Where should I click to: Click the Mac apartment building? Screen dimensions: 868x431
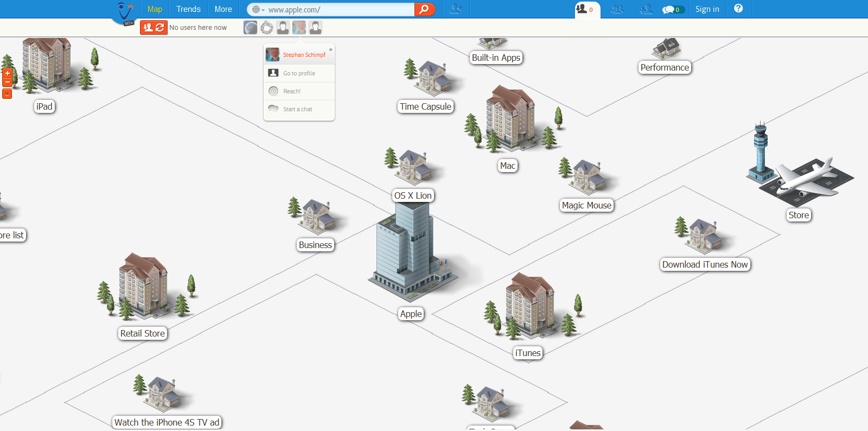[510, 118]
